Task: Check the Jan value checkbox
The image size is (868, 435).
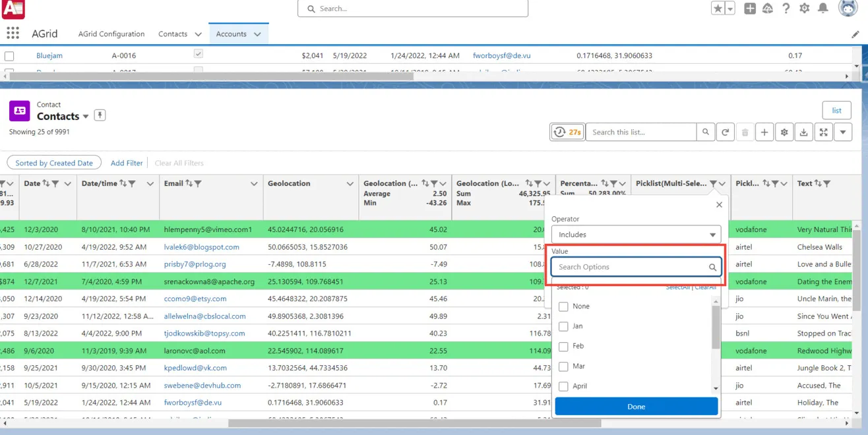Action: pyautogui.click(x=564, y=326)
